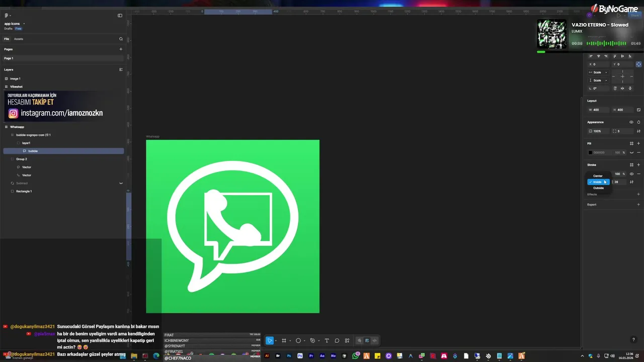Toggle the left sidebar panel icon
644x362 pixels.
tap(120, 16)
